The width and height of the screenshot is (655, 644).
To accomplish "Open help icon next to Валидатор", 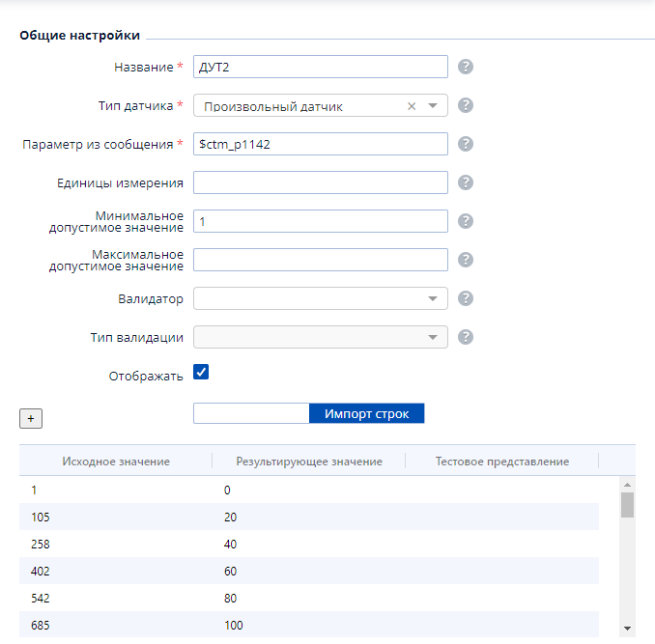I will [466, 298].
